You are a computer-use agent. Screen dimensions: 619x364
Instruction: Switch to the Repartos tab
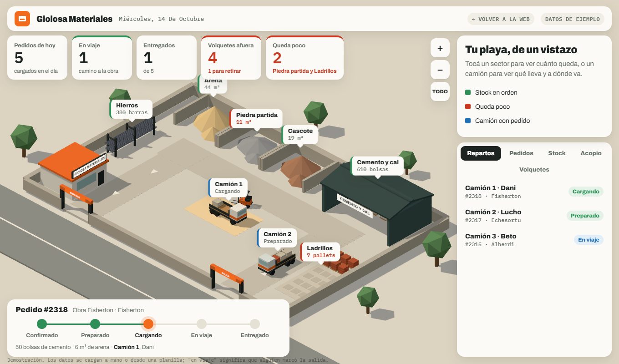click(x=481, y=153)
